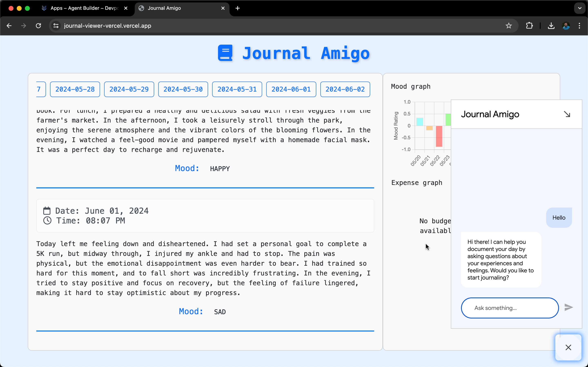This screenshot has width=588, height=367.
Task: Switch to Apps – Agent Builder tab
Action: (84, 8)
